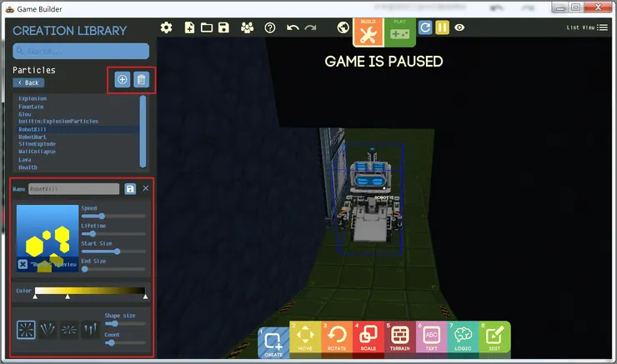The image size is (617, 364).
Task: Select Health in the particles list
Action: [28, 167]
